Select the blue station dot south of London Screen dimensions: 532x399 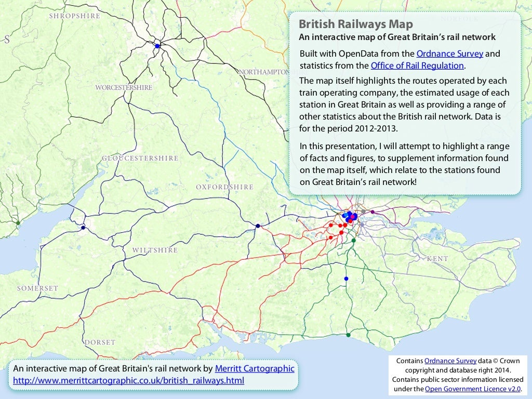coord(346,278)
